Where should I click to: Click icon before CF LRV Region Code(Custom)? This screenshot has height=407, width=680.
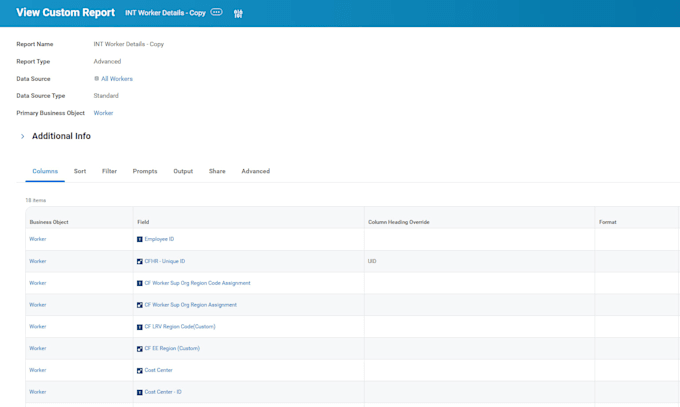pyautogui.click(x=140, y=327)
